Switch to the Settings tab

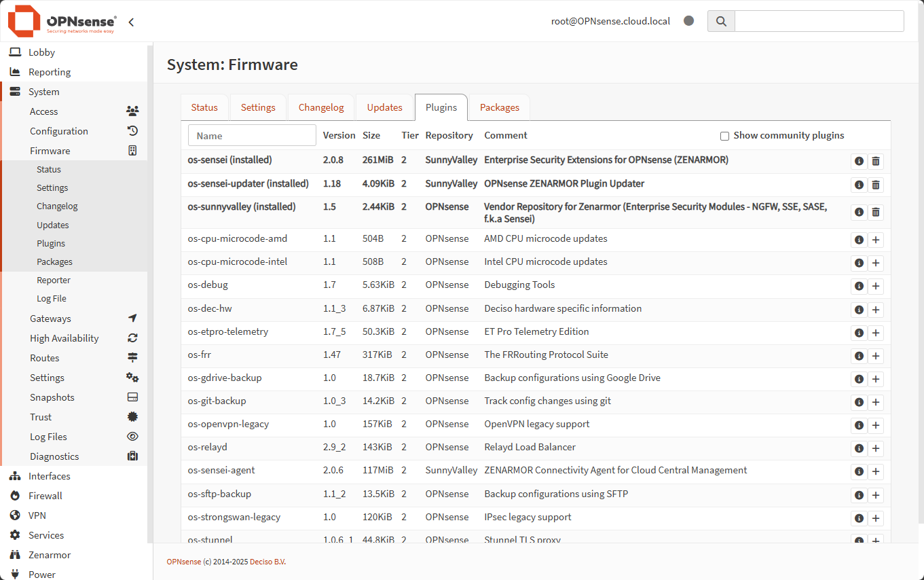click(258, 107)
